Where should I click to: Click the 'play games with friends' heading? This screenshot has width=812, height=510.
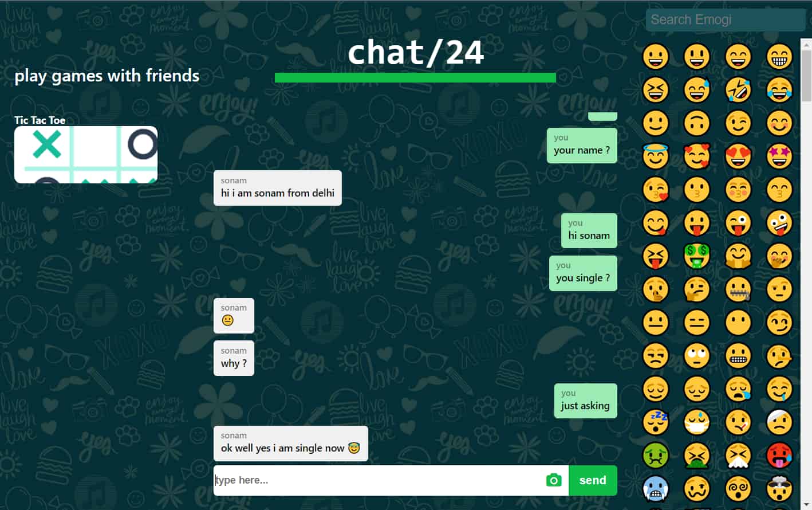coord(107,76)
